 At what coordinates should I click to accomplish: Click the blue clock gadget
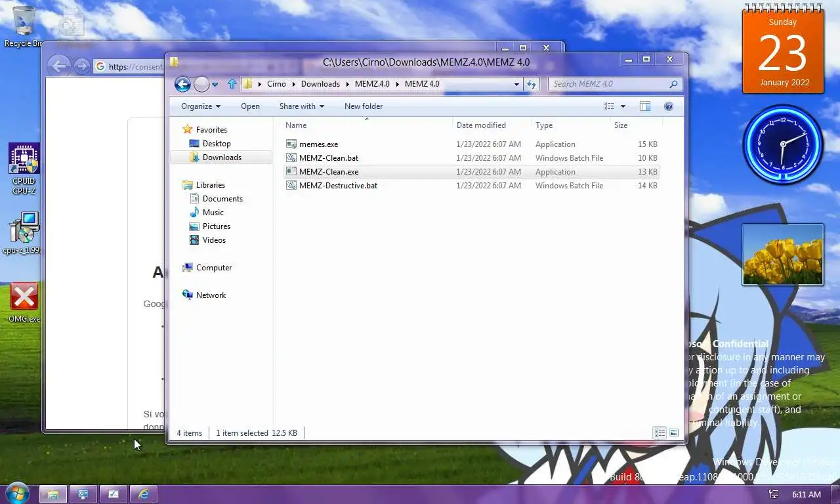pyautogui.click(x=783, y=144)
